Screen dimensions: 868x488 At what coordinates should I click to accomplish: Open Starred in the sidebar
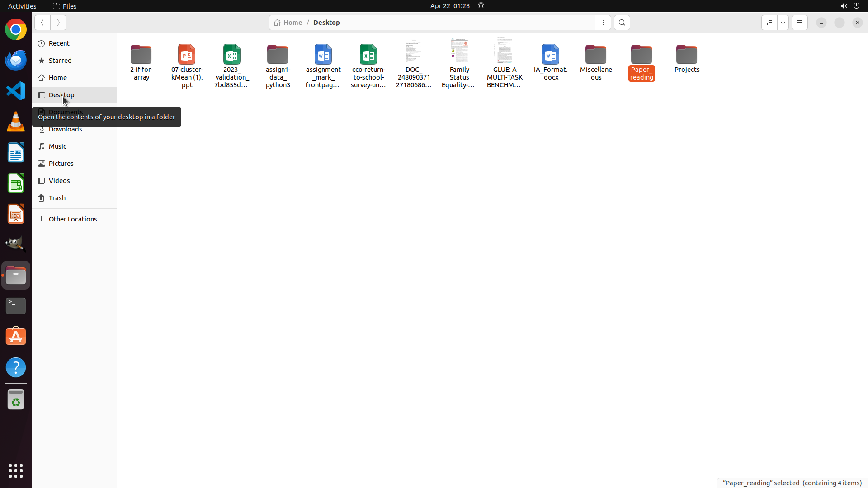60,61
